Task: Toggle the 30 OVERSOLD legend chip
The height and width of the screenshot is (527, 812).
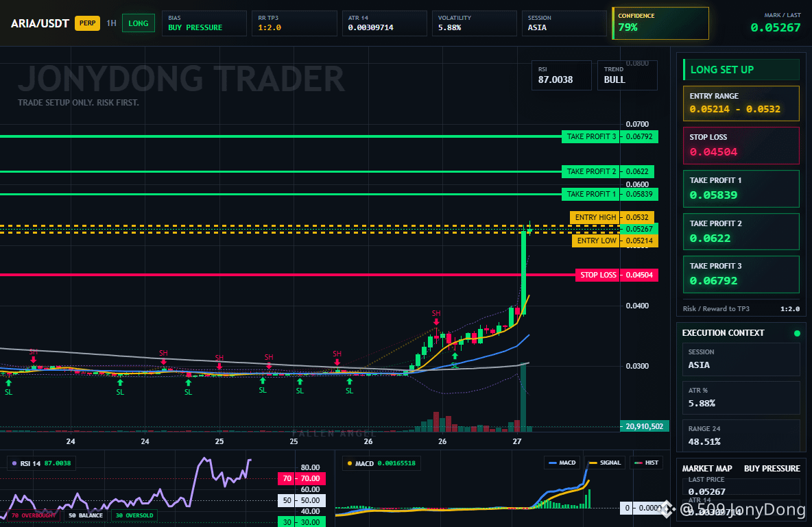Action: point(134,515)
